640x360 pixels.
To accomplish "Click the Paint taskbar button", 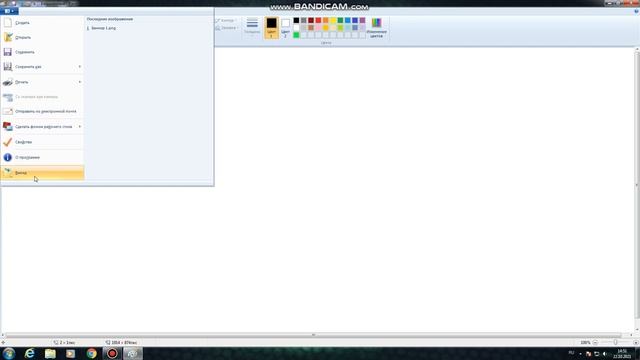I will tap(133, 353).
